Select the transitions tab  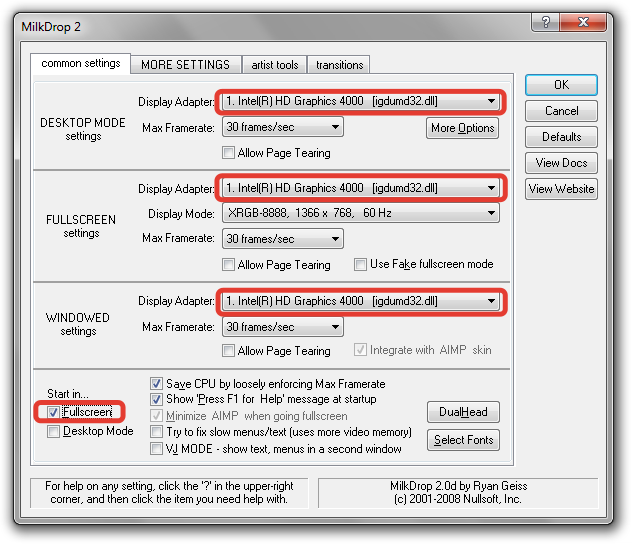click(340, 65)
